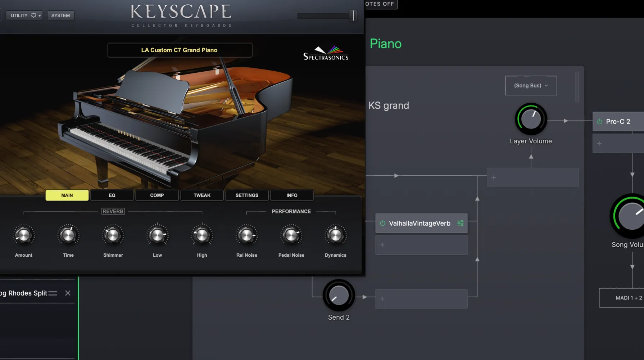Click the layer panel scrollbar
The width and height of the screenshot is (644, 360).
pos(577,87)
